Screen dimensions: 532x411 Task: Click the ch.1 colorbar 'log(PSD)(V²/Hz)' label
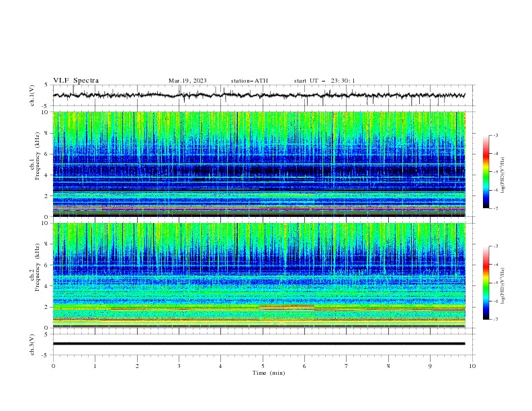[503, 175]
